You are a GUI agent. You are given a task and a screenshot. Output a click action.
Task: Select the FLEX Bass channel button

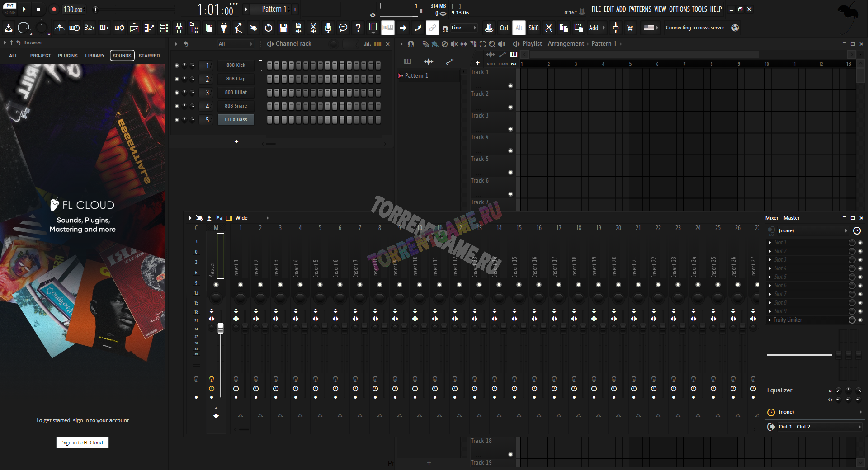(236, 120)
